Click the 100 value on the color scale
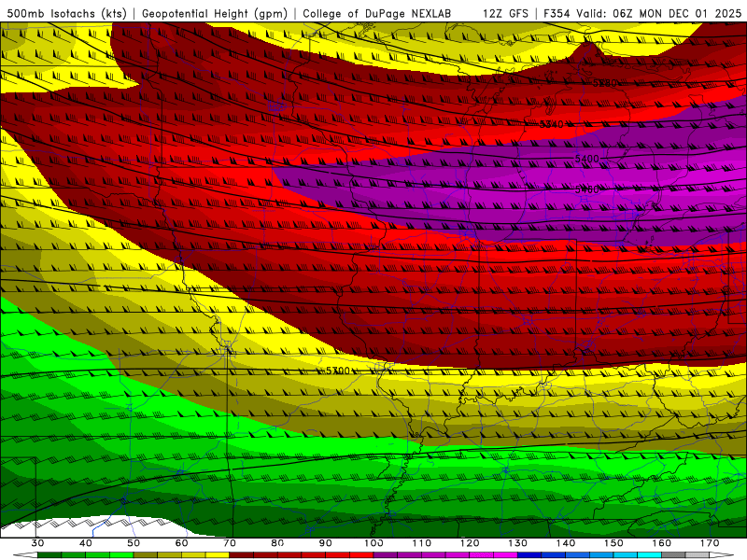Image resolution: width=747 pixels, height=560 pixels. click(x=374, y=543)
